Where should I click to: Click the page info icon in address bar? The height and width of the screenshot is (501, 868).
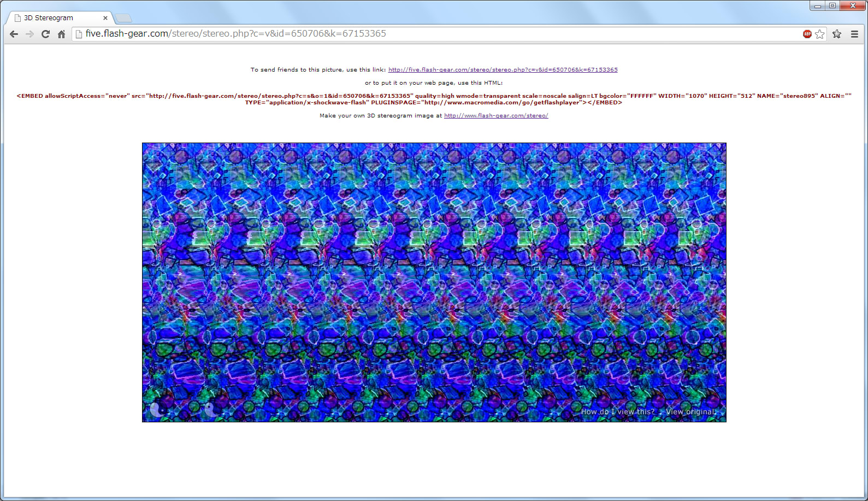79,34
